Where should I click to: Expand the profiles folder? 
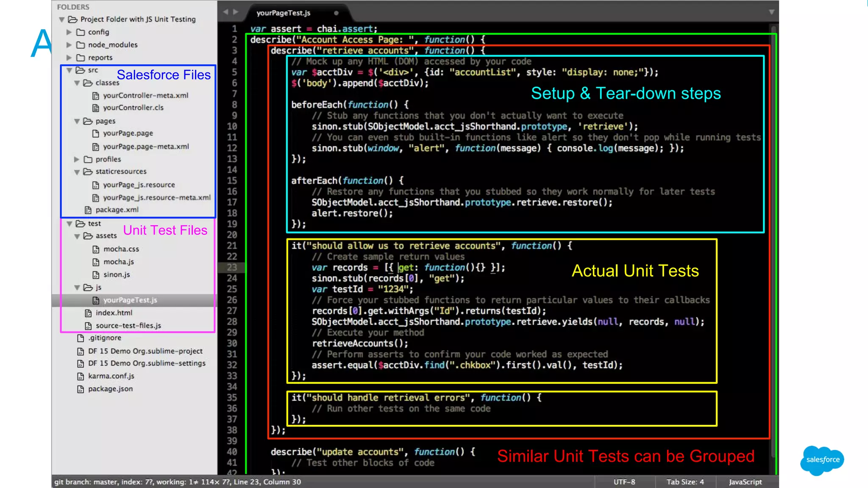pyautogui.click(x=77, y=160)
